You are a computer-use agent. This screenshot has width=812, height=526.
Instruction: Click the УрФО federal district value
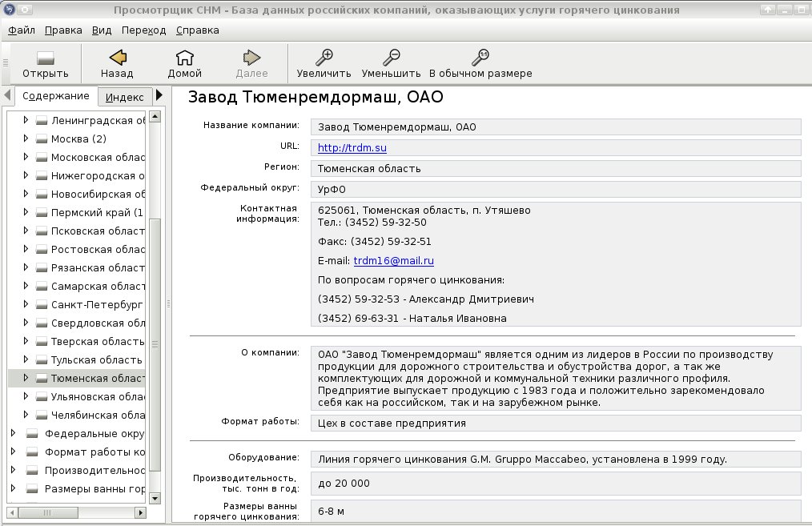[332, 189]
